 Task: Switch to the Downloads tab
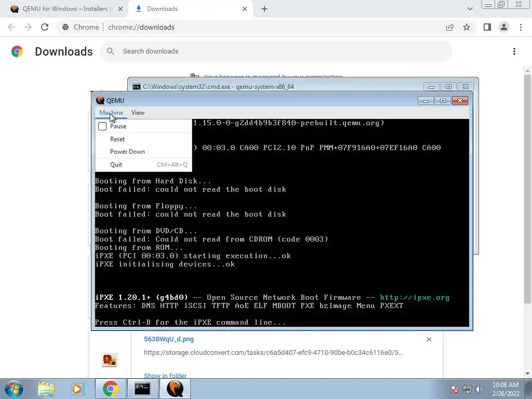[x=190, y=9]
